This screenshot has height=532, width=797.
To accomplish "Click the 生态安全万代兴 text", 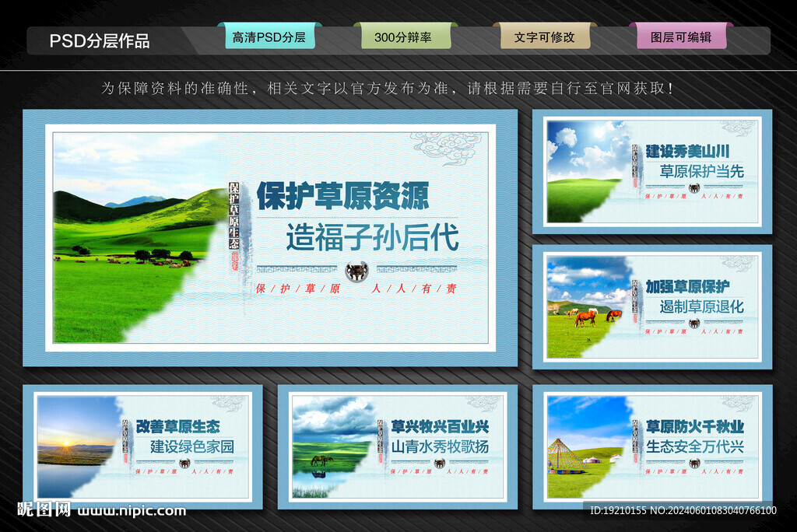I will coord(695,446).
